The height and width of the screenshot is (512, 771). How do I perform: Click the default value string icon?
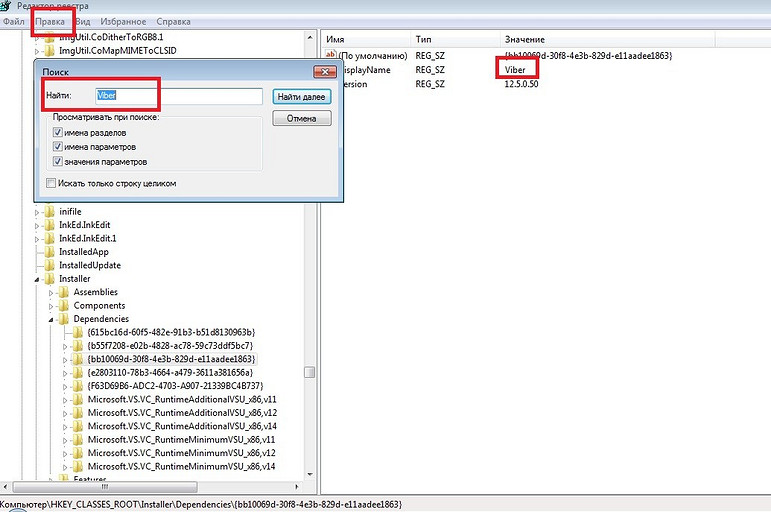[333, 53]
